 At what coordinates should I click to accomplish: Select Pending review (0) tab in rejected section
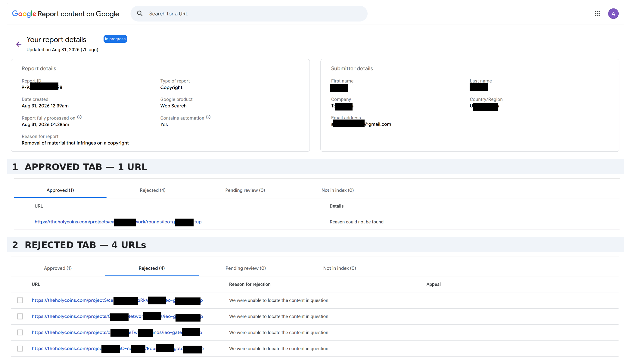(246, 268)
